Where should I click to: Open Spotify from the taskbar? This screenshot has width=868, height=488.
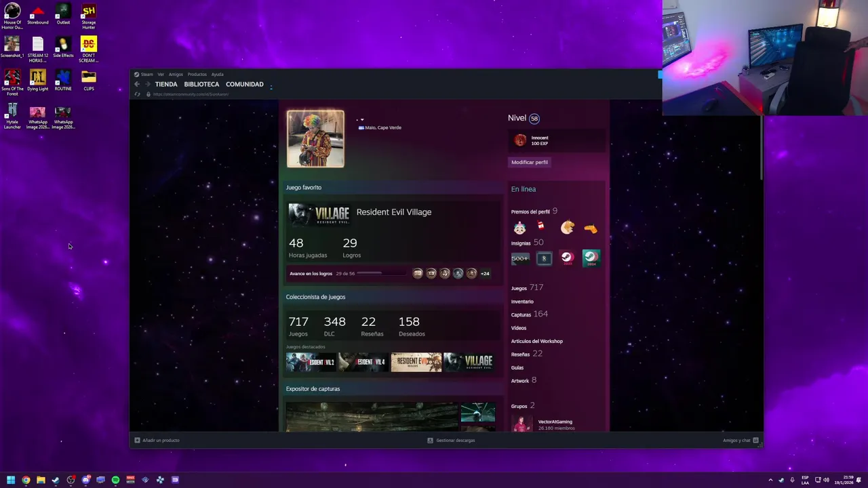115,480
